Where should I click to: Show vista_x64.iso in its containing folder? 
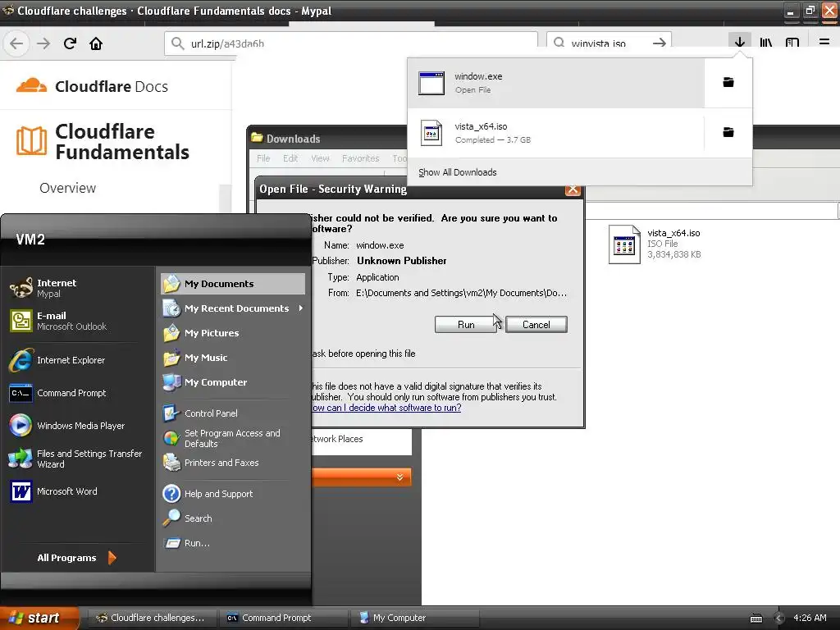[728, 132]
